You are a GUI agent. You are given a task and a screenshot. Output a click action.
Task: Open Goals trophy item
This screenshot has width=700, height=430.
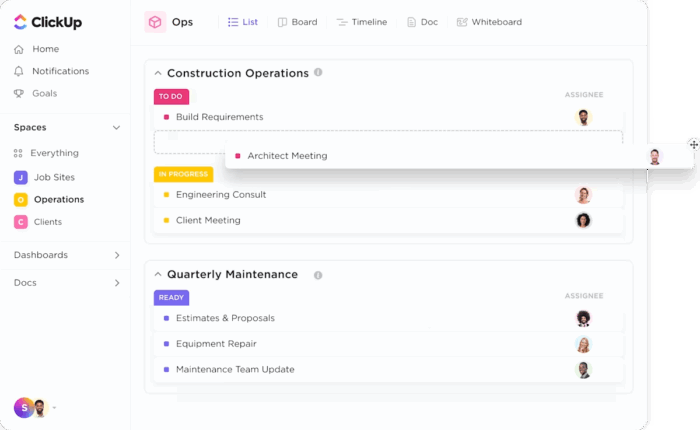(x=19, y=93)
